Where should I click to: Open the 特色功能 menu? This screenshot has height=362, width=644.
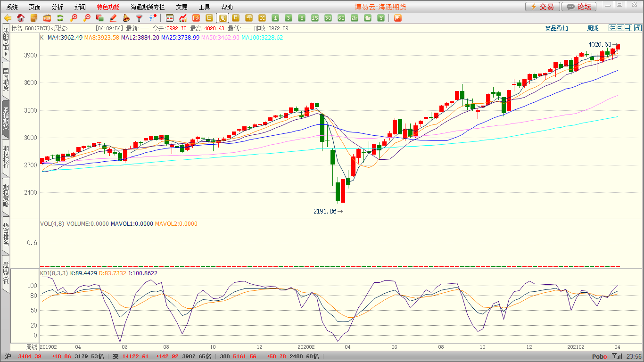pyautogui.click(x=108, y=7)
